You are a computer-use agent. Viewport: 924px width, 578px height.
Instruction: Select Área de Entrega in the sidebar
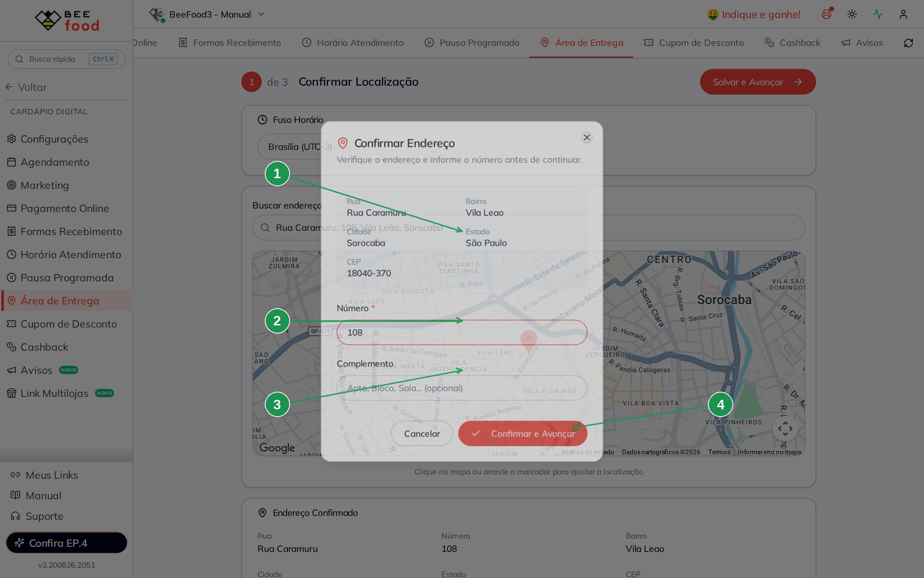(66, 301)
